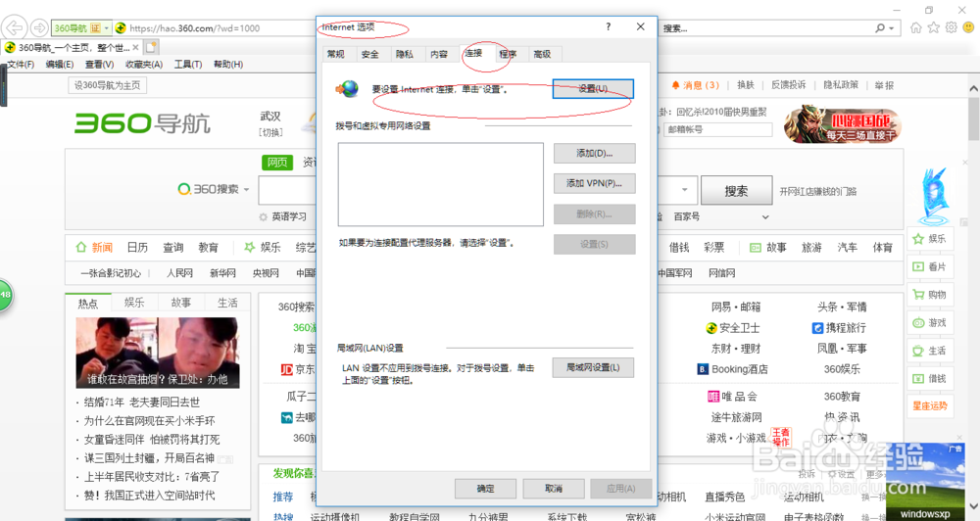Click the 换肤 link
Image resolution: width=980 pixels, height=521 pixels.
tap(746, 85)
